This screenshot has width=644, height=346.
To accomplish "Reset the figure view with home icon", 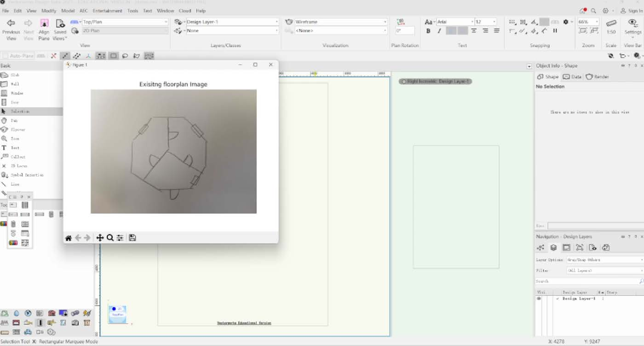I will (x=69, y=238).
